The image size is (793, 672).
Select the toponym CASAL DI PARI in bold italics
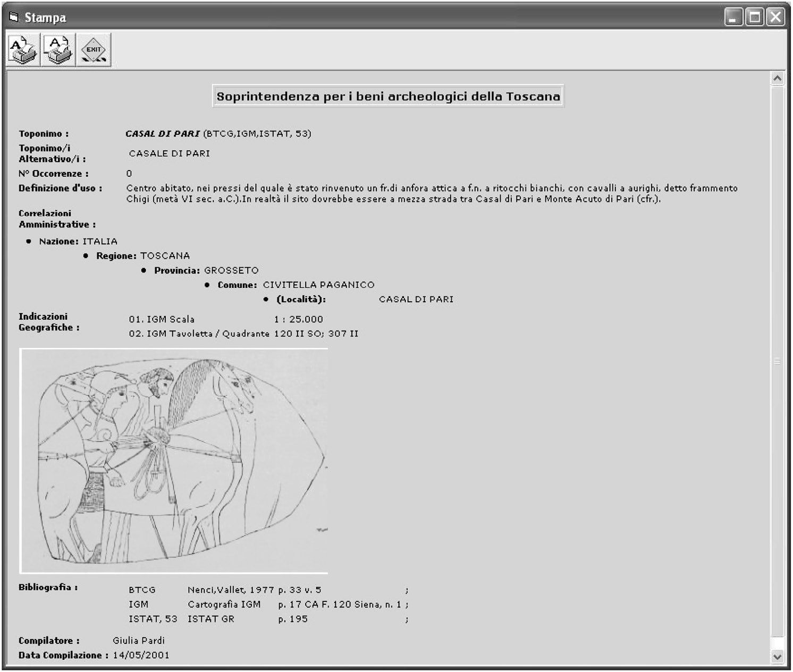pyautogui.click(x=163, y=134)
